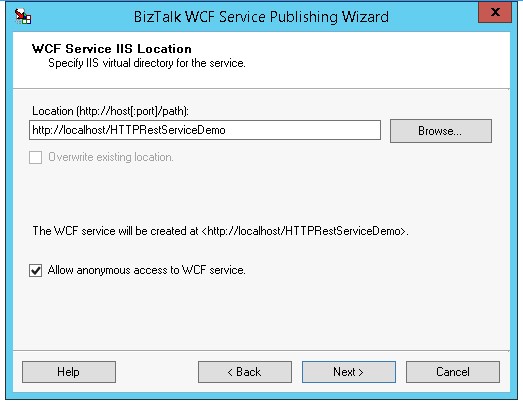This screenshot has width=523, height=403.
Task: Click into the Location URL text field
Action: coord(205,130)
